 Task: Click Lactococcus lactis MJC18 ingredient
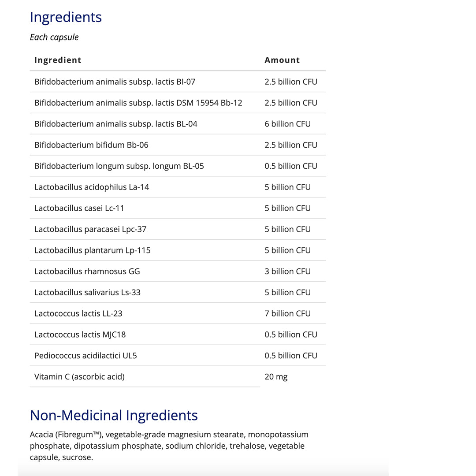click(x=80, y=335)
